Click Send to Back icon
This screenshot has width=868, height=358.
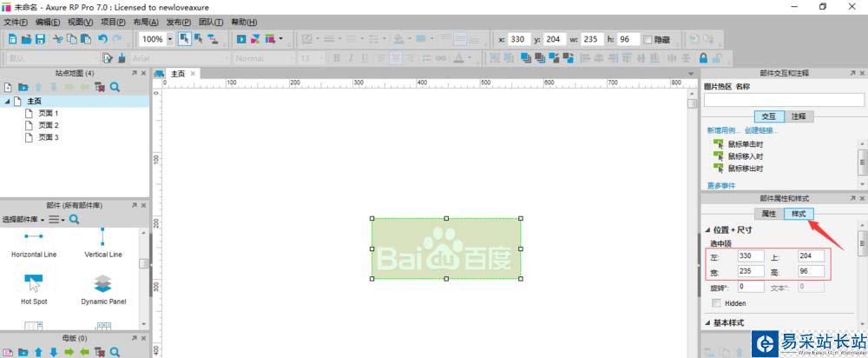coord(541,57)
